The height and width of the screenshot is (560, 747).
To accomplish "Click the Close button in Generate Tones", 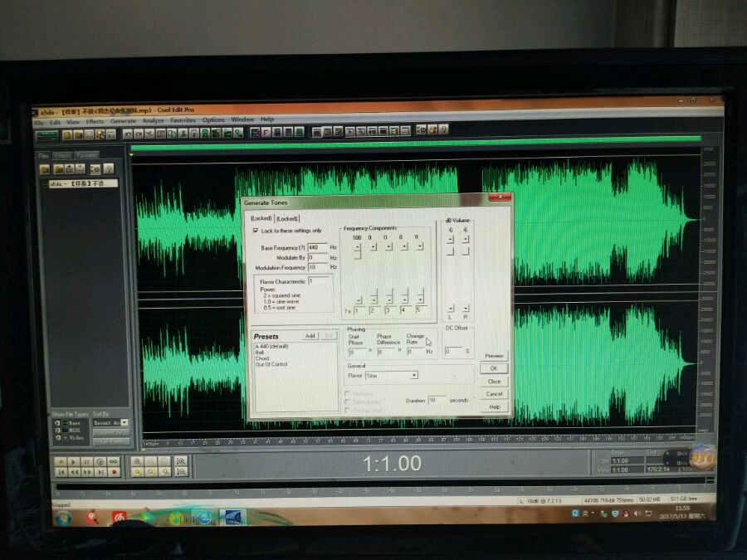I will pos(494,381).
